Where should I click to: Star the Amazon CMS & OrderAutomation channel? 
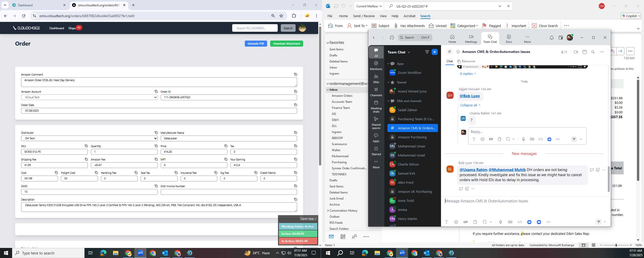(x=458, y=52)
